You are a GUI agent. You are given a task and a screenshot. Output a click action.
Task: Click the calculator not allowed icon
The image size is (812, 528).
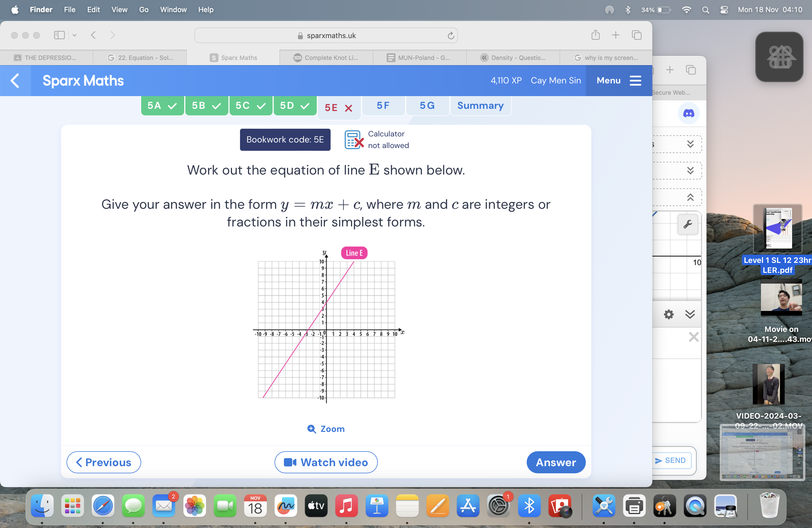354,139
